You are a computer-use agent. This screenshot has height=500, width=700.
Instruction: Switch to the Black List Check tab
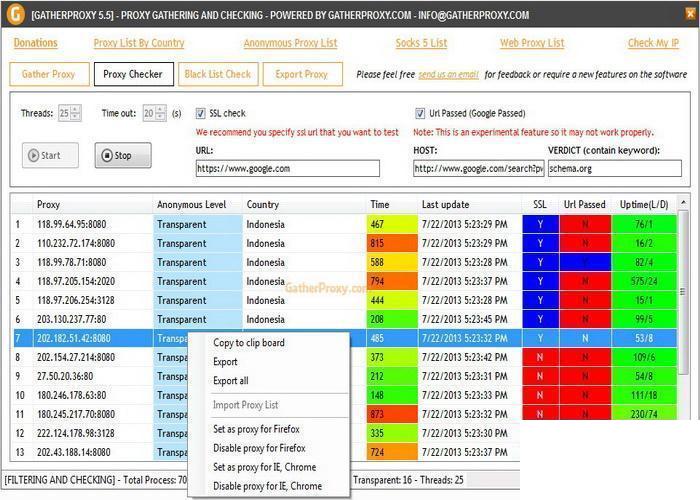click(218, 74)
